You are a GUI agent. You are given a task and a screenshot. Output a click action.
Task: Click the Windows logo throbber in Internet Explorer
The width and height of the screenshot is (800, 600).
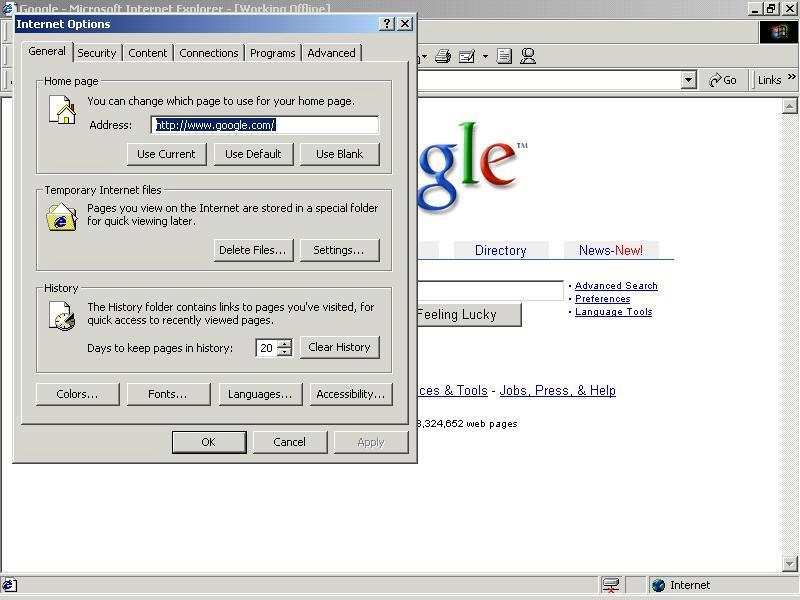779,32
